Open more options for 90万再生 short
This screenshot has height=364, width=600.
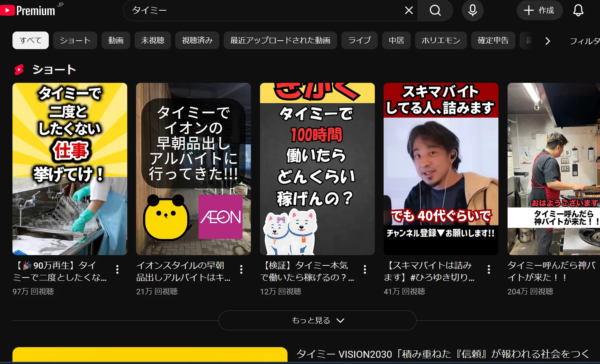[x=117, y=269]
